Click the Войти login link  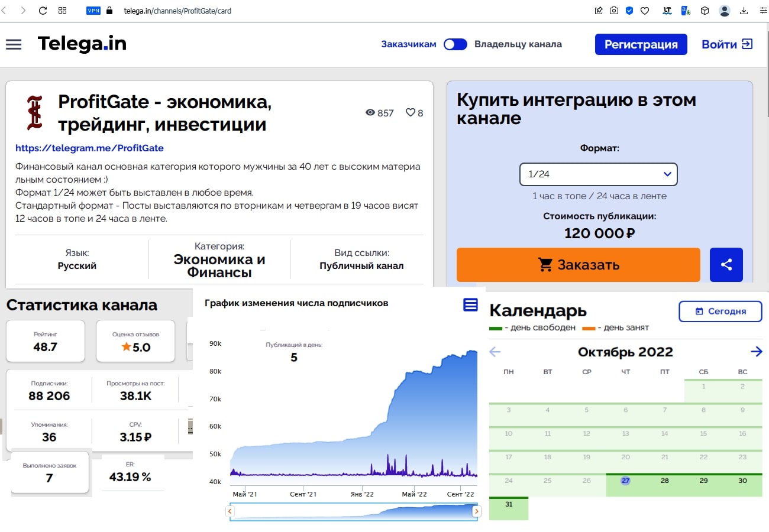click(727, 44)
